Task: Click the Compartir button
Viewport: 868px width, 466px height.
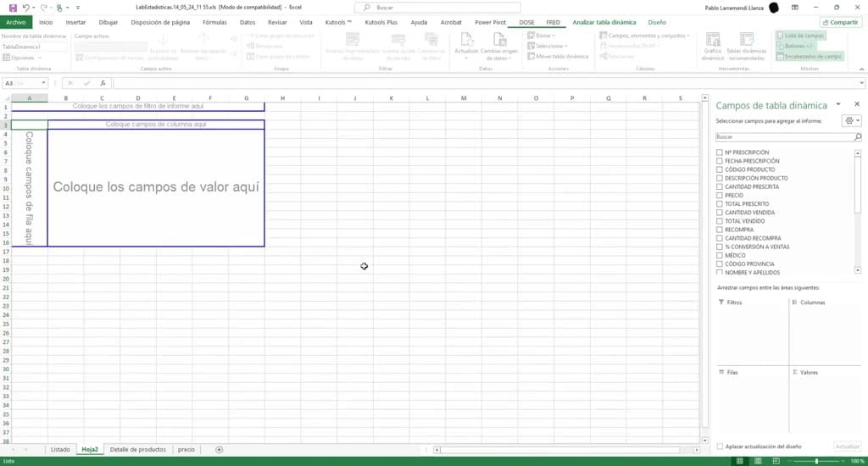Action: point(840,23)
